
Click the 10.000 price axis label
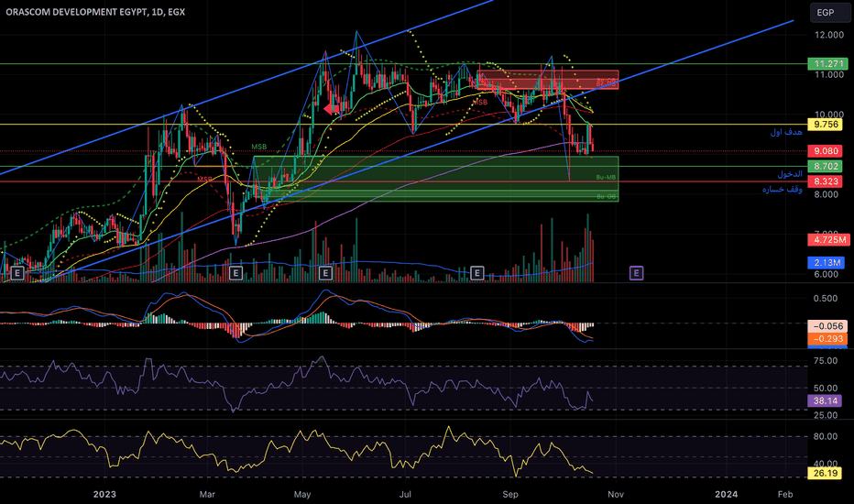(828, 115)
